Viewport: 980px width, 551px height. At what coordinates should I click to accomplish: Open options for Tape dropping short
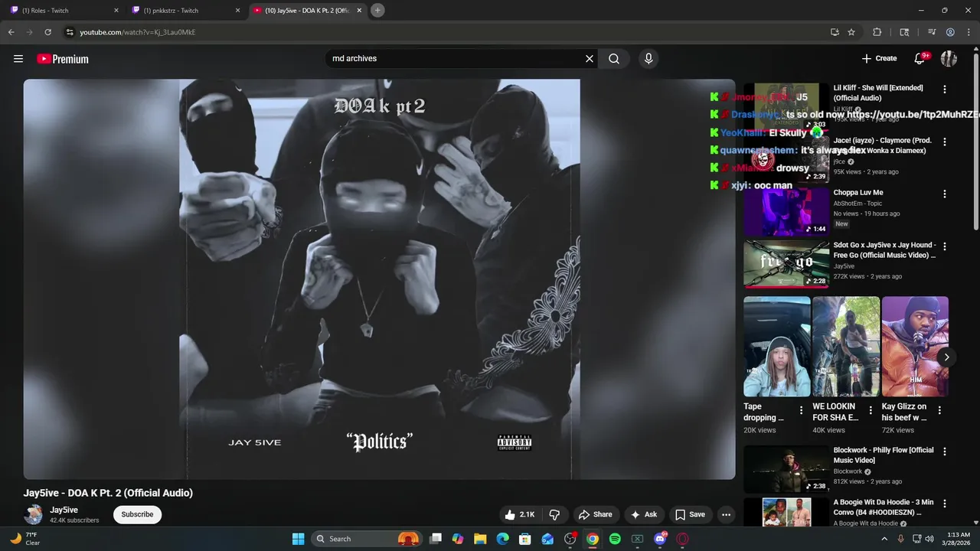tap(802, 411)
